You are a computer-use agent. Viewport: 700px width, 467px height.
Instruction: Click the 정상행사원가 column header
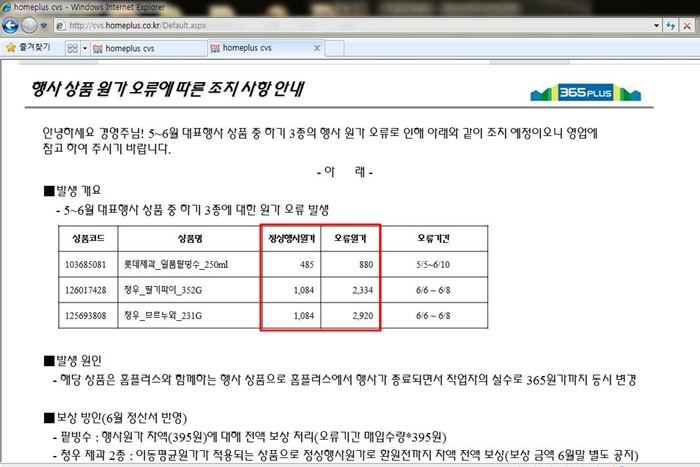(292, 238)
